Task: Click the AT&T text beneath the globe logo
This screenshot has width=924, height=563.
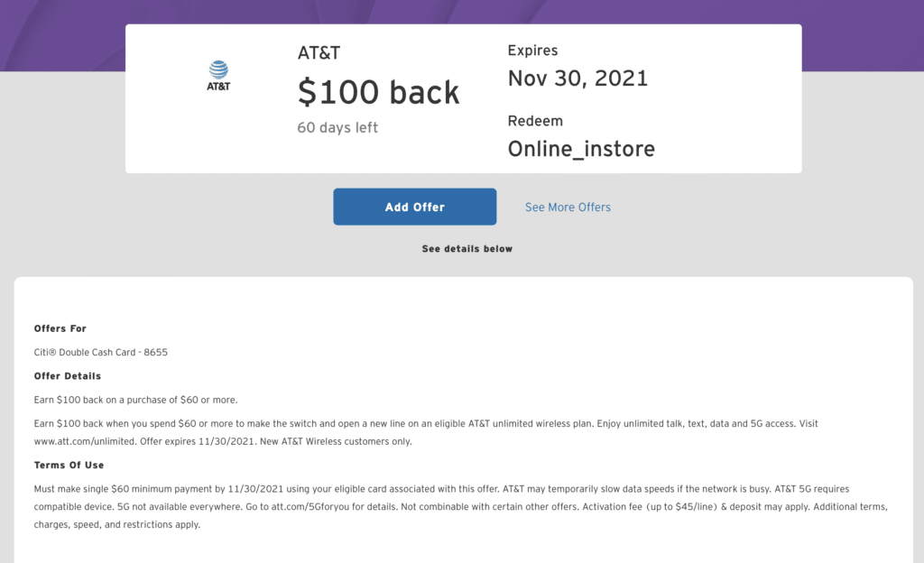Action: pos(218,86)
